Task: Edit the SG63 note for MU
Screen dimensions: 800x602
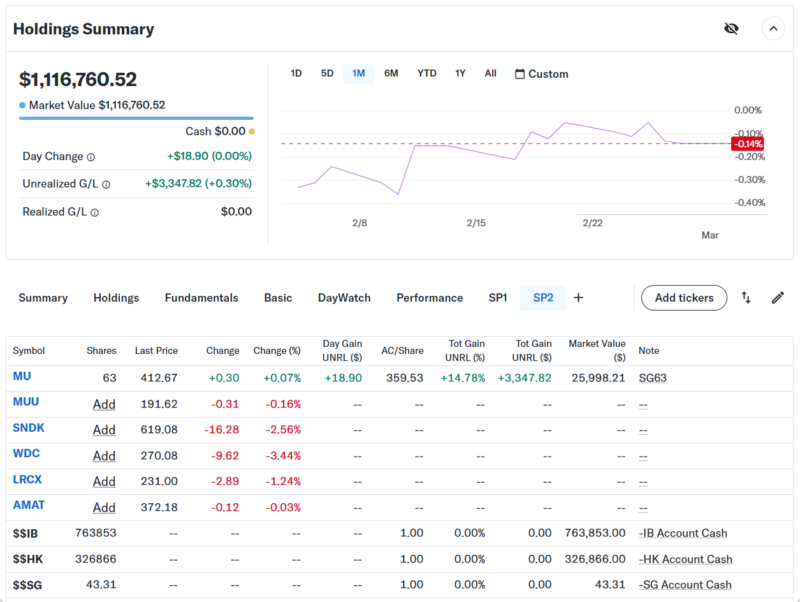Action: tap(653, 378)
